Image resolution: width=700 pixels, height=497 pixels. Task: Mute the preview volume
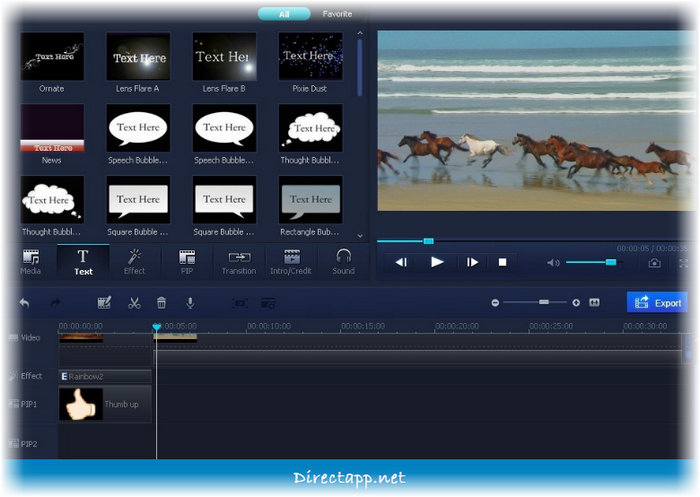pos(553,263)
